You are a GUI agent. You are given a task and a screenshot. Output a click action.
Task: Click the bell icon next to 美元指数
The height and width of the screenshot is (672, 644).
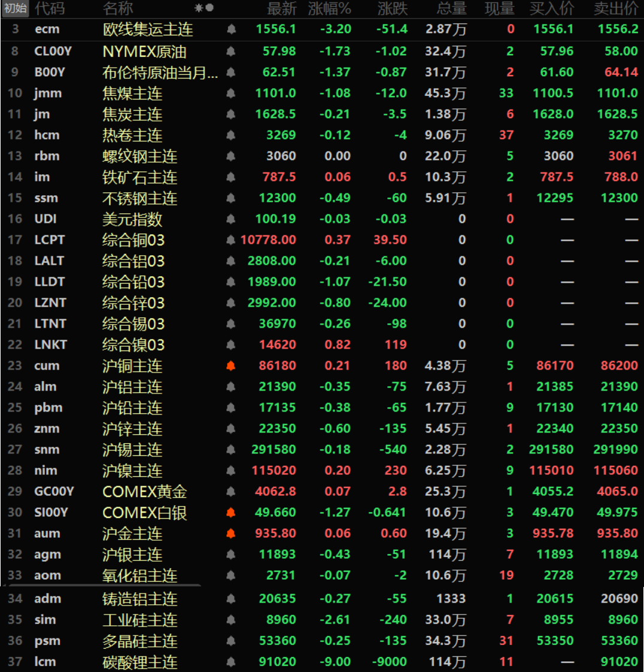point(231,219)
